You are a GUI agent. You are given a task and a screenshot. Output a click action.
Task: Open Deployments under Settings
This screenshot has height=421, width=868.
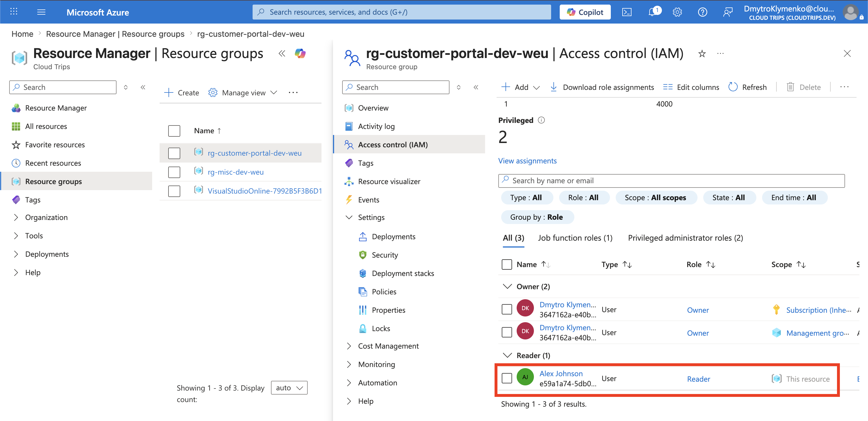click(393, 236)
